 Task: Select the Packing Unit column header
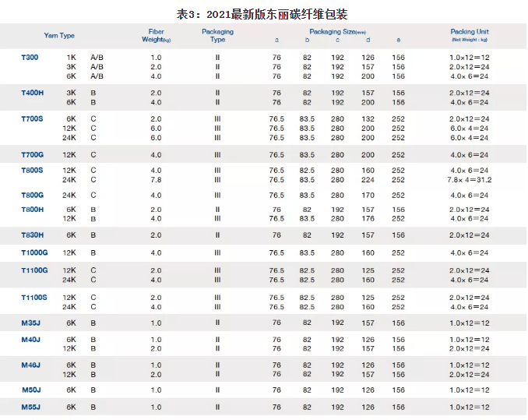470,35
